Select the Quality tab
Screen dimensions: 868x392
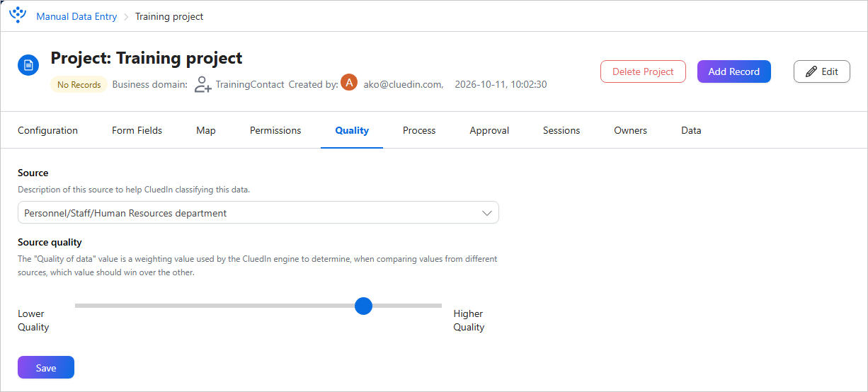click(x=352, y=130)
